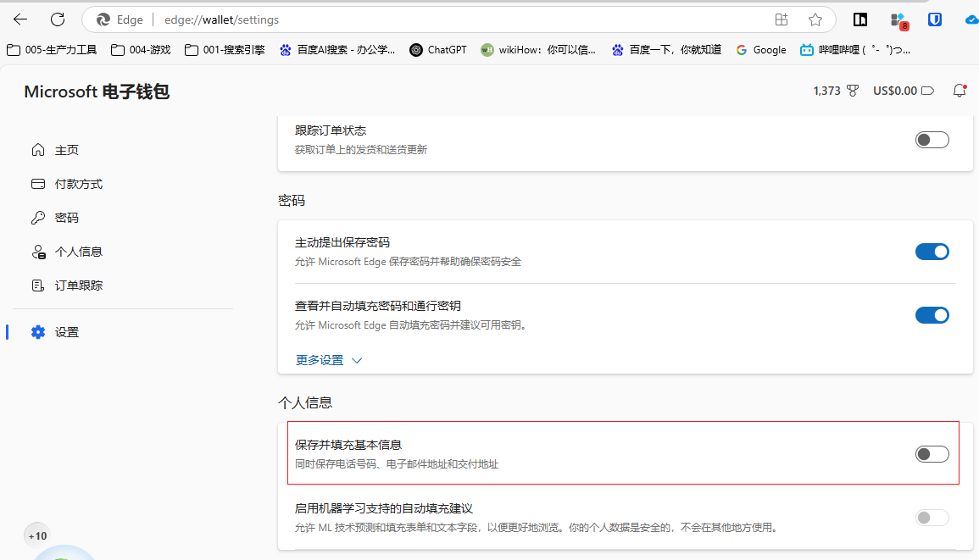Click the Microsoft 电子钱包 title

point(97,91)
